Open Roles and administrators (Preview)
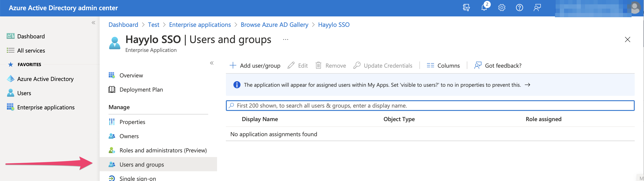 tap(163, 150)
